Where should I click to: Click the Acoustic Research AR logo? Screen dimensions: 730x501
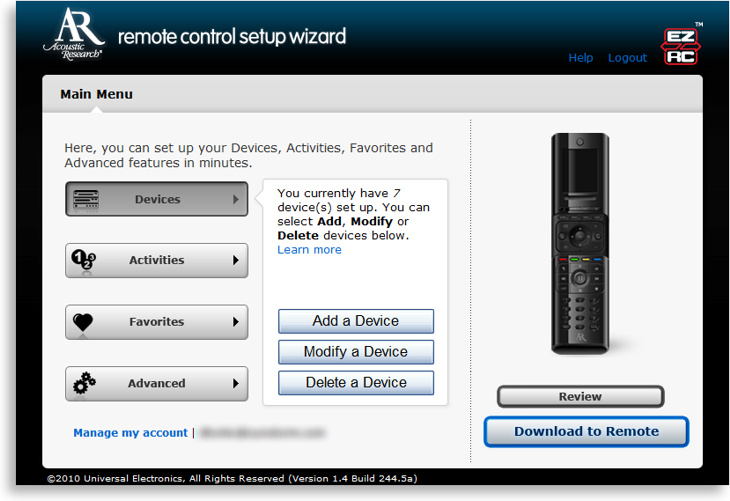(x=73, y=35)
